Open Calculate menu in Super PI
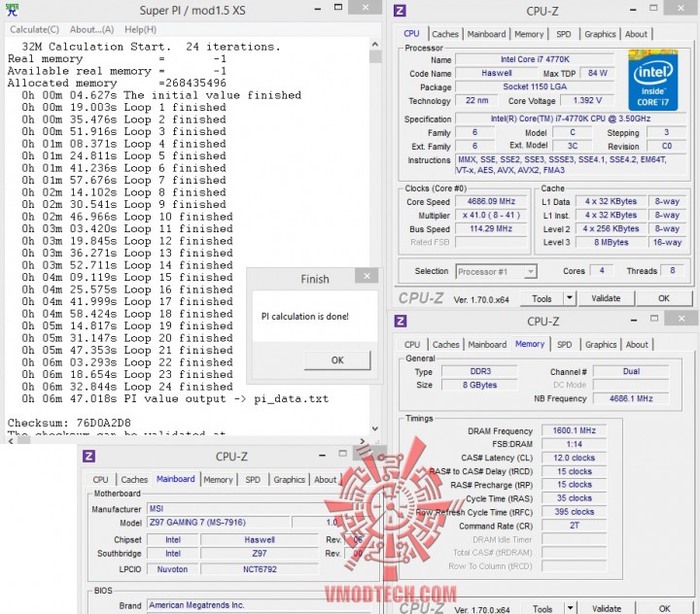Viewport: 700px width, 614px height. coord(34,29)
